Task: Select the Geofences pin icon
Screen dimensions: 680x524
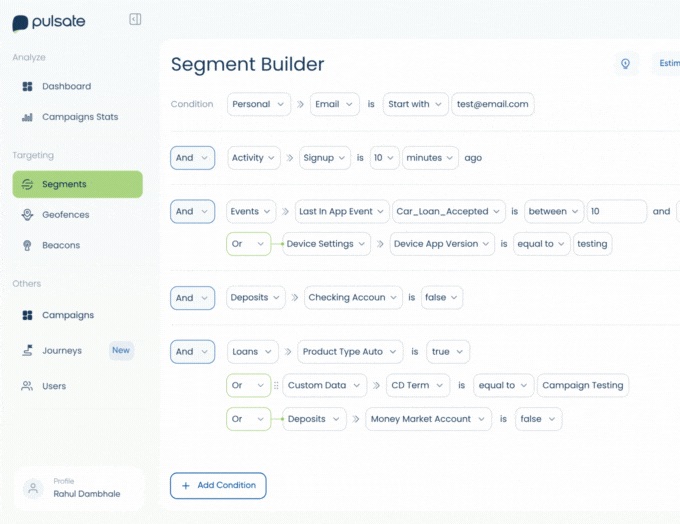Action: coord(27,215)
